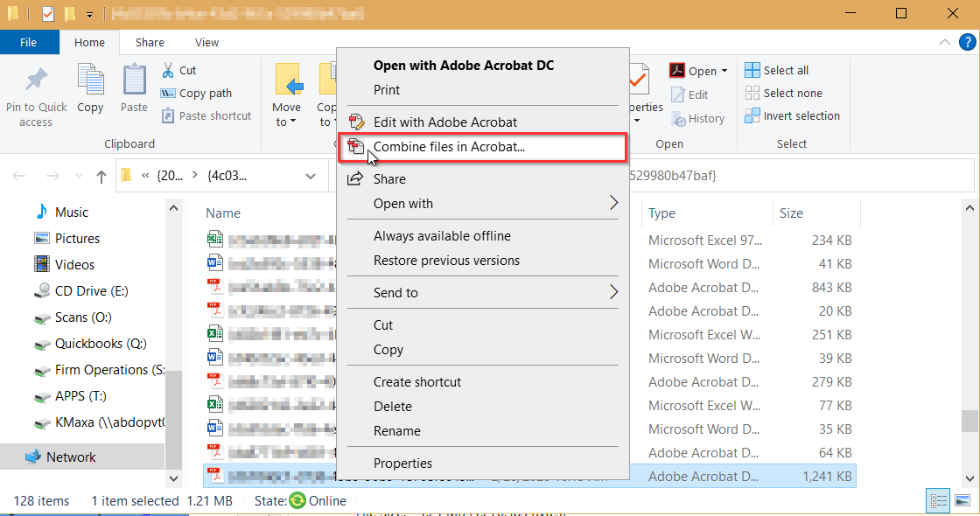Click Select none in the ribbon
980x516 pixels.
[783, 93]
